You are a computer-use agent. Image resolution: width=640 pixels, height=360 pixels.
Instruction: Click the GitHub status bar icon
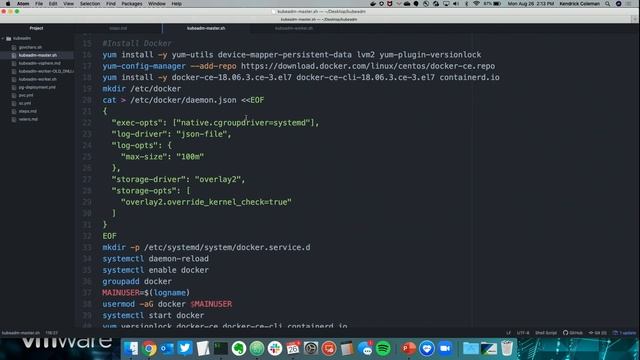573,333
